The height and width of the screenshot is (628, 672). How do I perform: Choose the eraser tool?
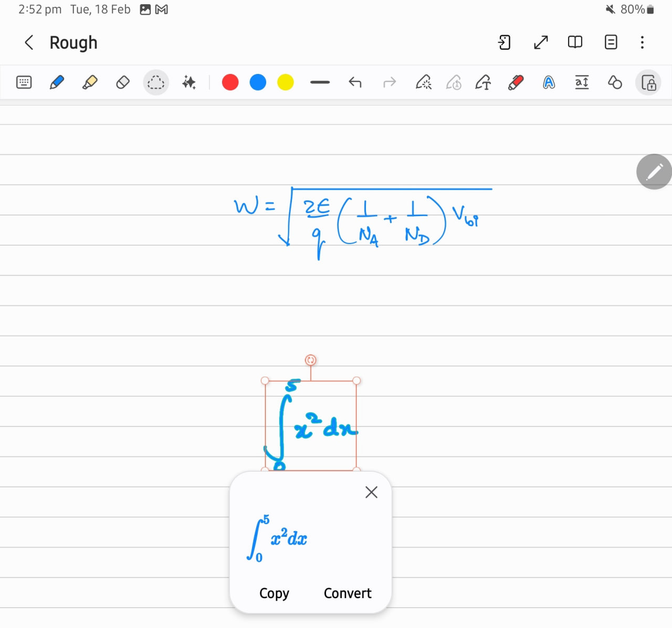(122, 82)
